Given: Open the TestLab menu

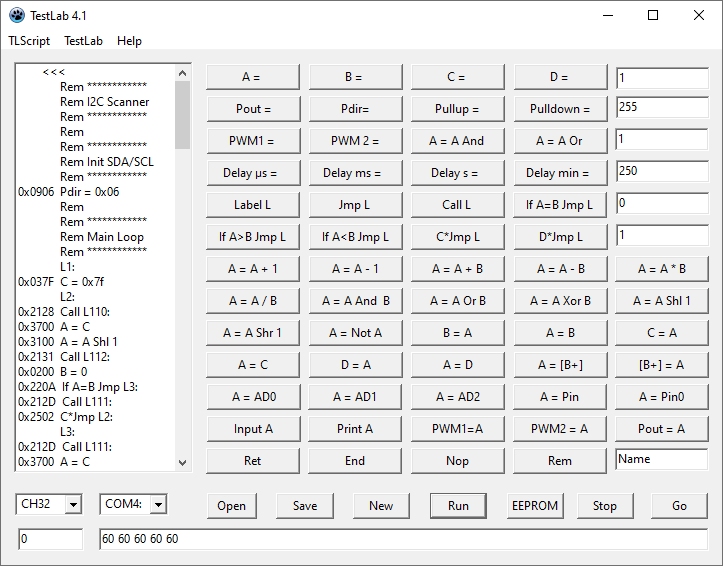Looking at the screenshot, I should tap(84, 41).
